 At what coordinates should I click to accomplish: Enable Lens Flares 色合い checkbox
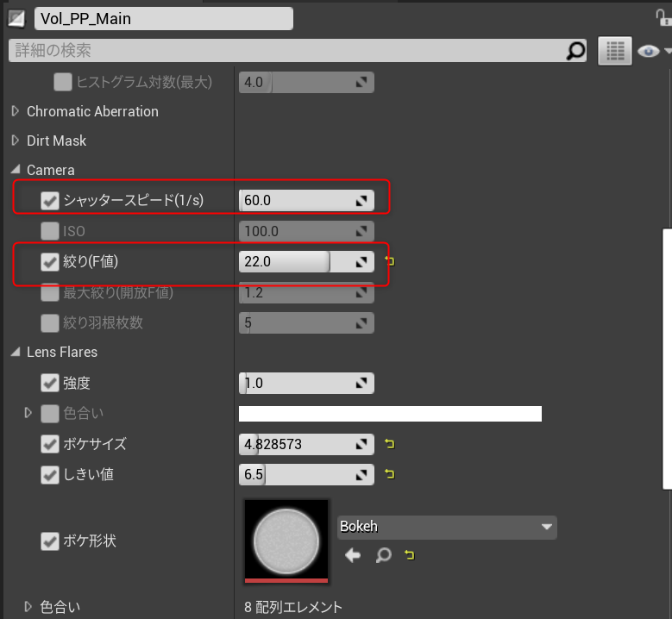[50, 414]
